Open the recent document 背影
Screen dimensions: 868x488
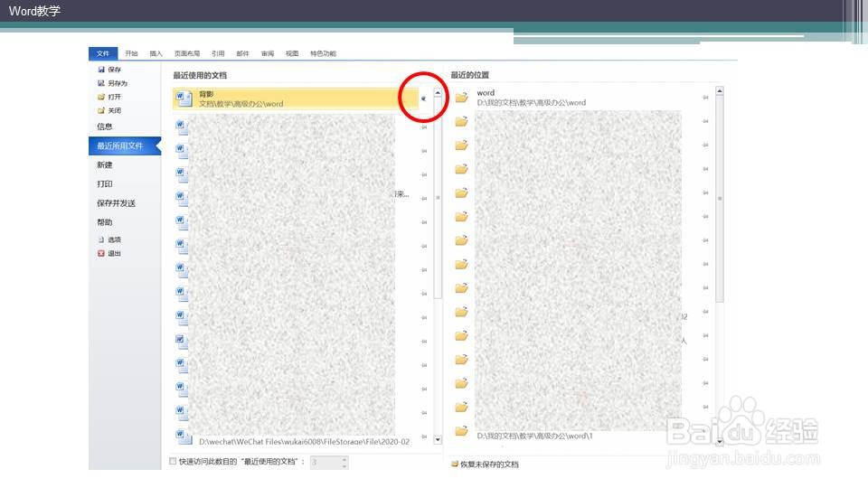pyautogui.click(x=296, y=99)
